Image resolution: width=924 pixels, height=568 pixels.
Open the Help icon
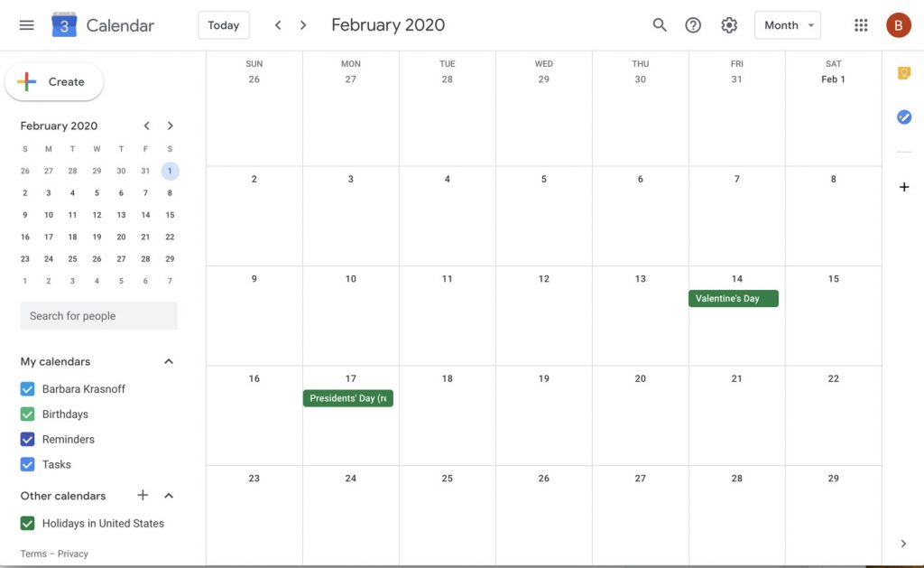(693, 24)
